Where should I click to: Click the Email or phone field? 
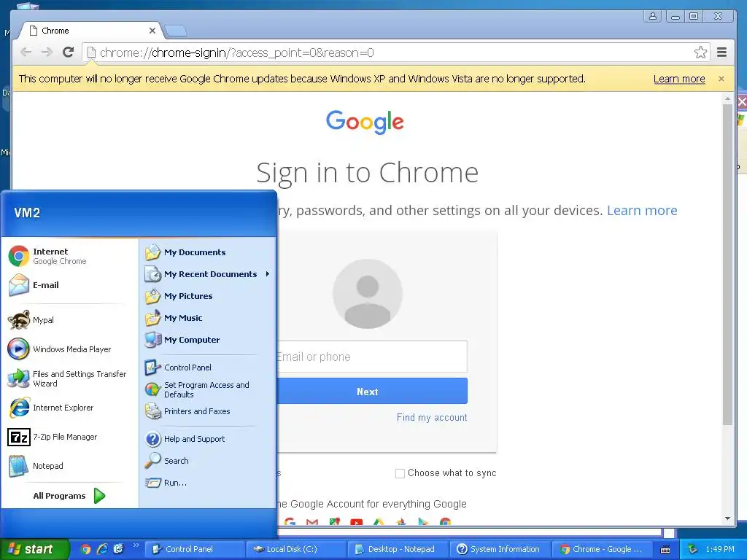pyautogui.click(x=372, y=357)
